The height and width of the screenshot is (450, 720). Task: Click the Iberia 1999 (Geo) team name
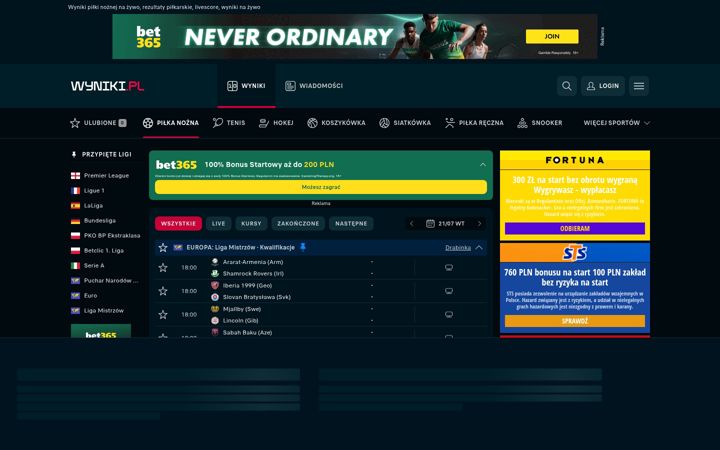pos(248,286)
